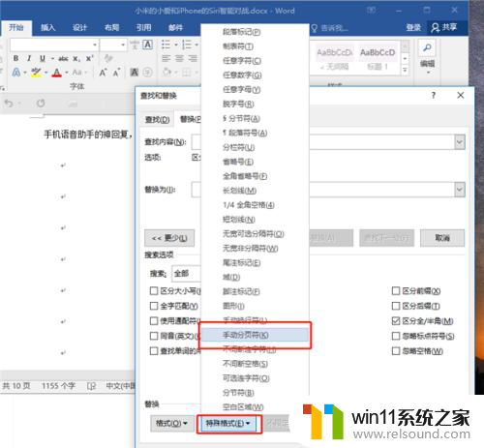Open the 格式(O) dropdown button
This screenshot has width=484, height=448.
[x=171, y=423]
